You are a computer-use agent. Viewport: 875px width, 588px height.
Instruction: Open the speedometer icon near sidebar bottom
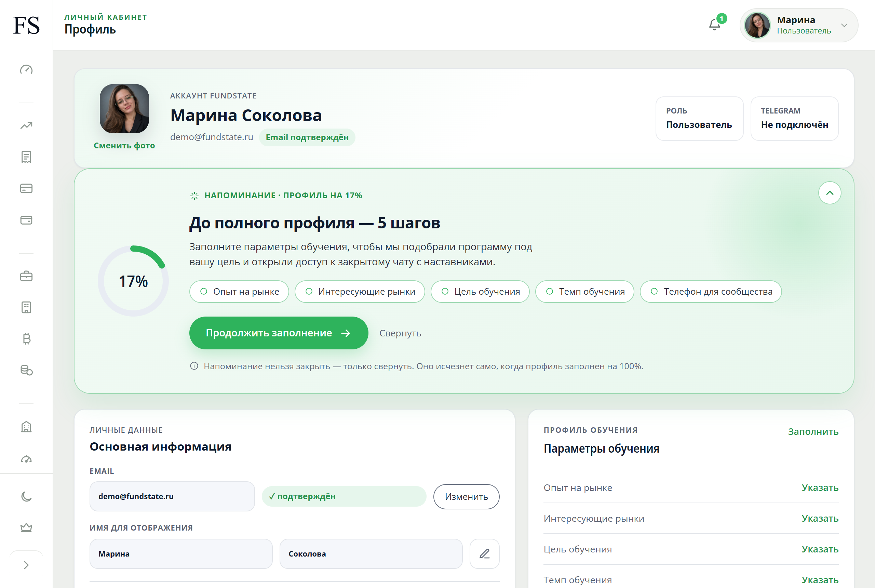tap(26, 459)
